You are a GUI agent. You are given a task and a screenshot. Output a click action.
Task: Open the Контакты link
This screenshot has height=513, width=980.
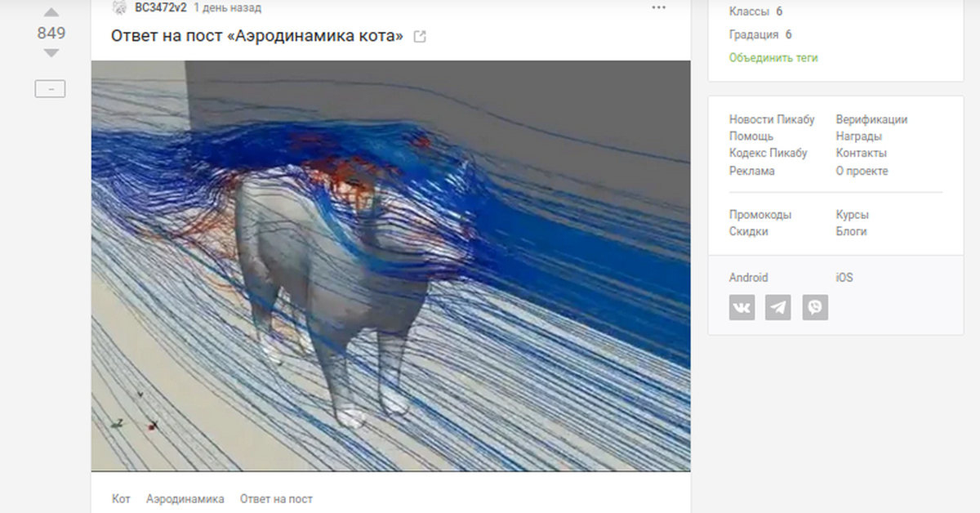coord(862,153)
